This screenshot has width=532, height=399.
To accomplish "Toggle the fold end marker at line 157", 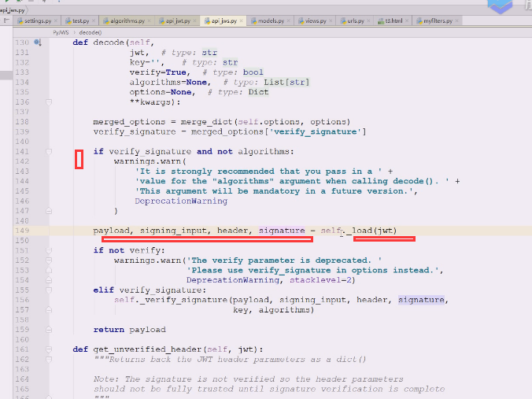I will [x=49, y=310].
